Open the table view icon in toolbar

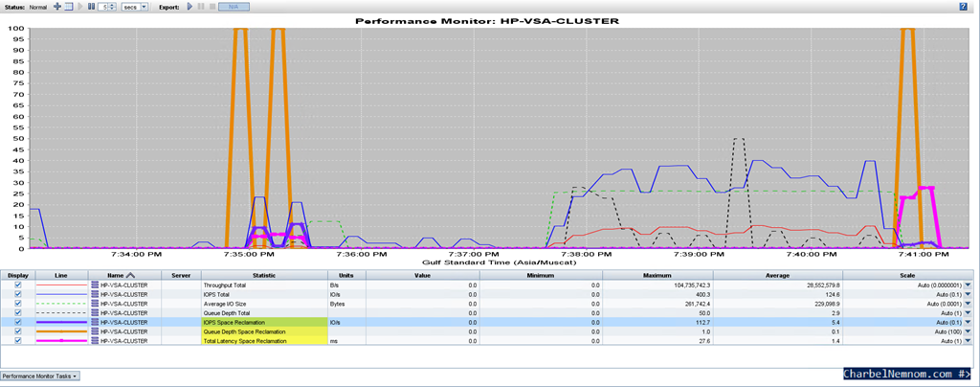[x=69, y=7]
